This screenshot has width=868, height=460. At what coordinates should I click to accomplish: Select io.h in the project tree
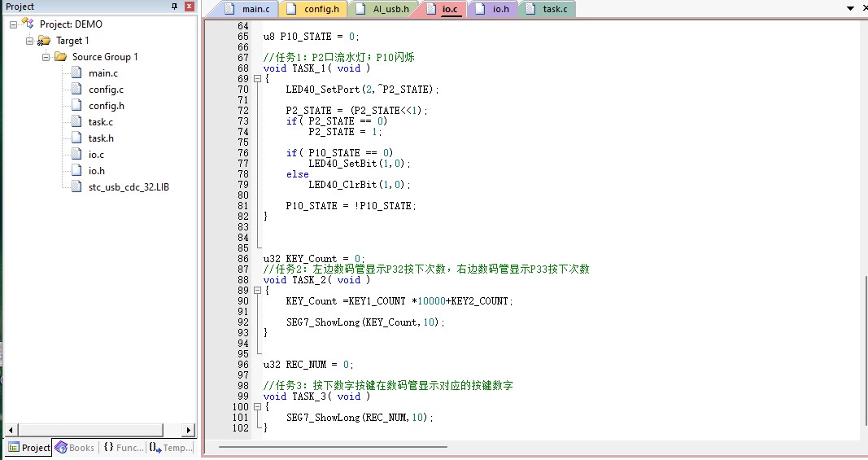coord(96,171)
